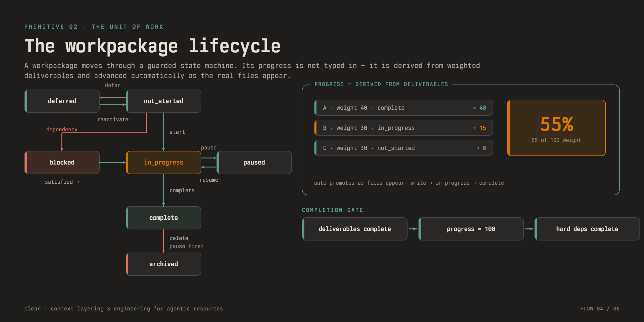Click the red 'dependency' label
The image size is (644, 322).
[62, 130]
